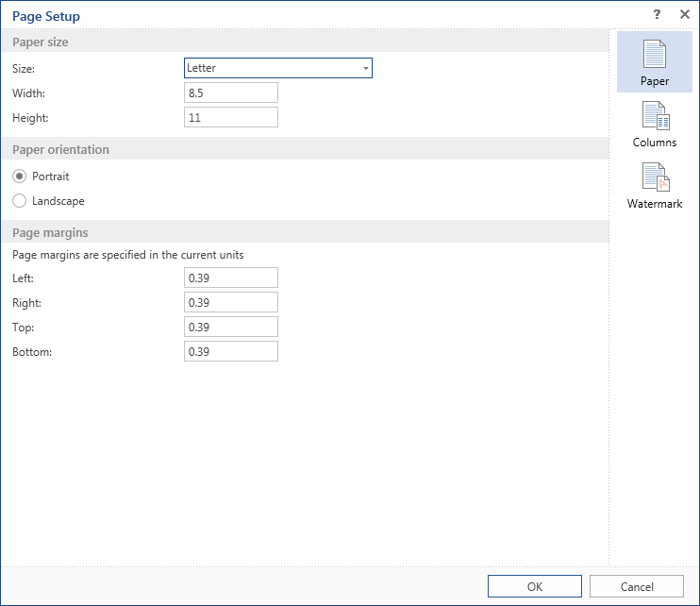Select the Paper section icon
700x606 pixels.
[x=654, y=61]
